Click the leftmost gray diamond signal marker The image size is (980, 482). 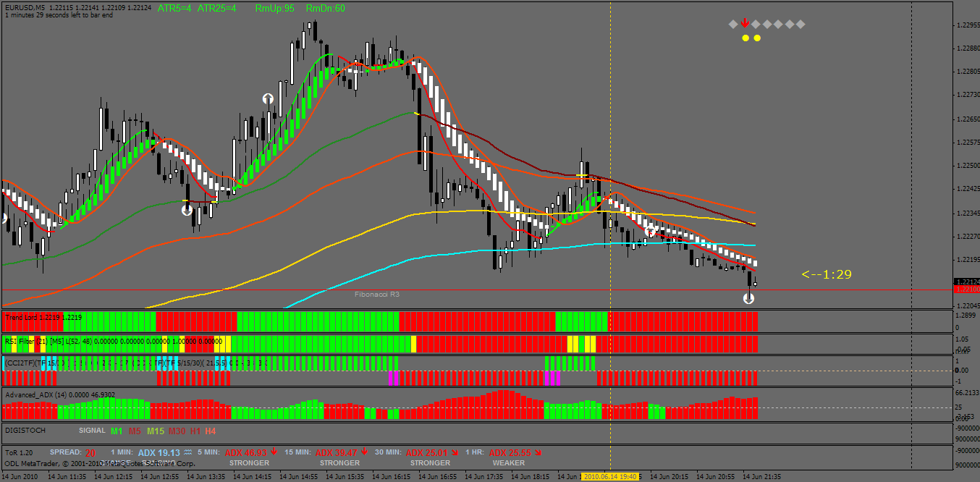click(x=733, y=24)
